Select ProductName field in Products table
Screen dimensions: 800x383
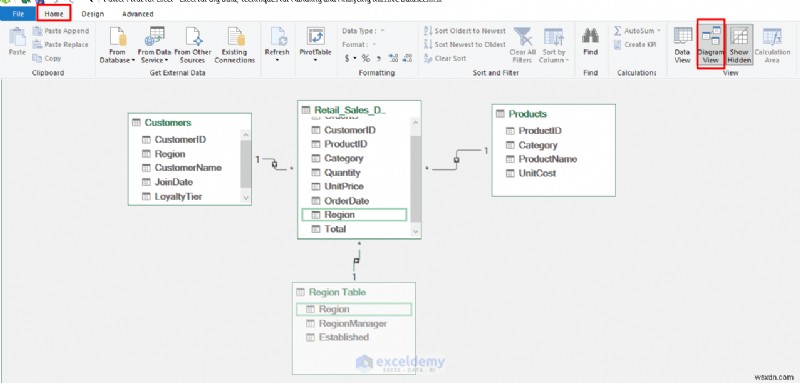point(547,159)
